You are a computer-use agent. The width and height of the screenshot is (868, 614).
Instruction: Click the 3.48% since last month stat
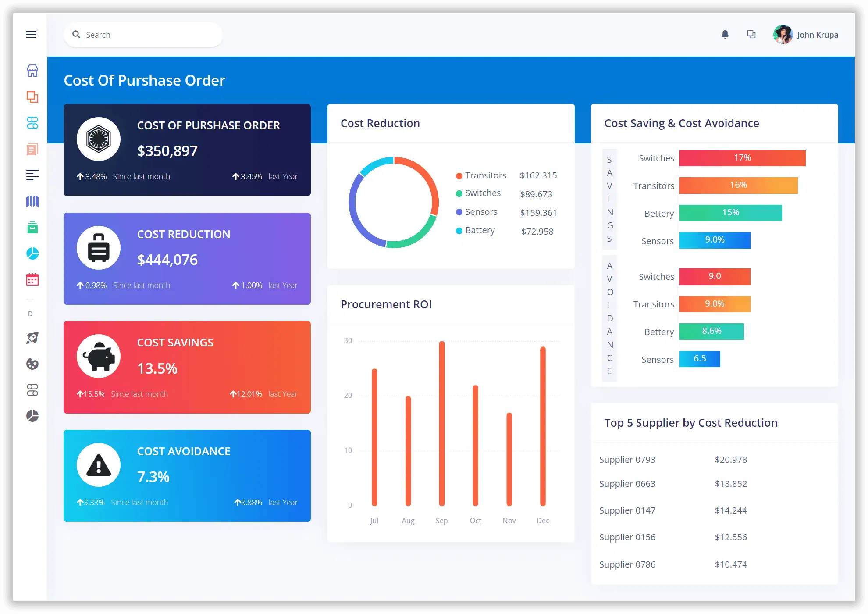(x=123, y=176)
